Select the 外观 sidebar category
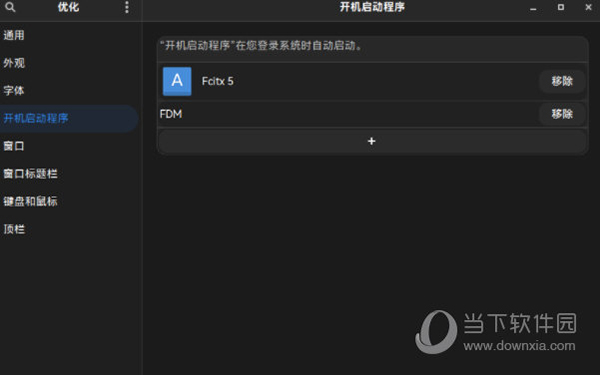This screenshot has width=600, height=375. click(x=69, y=63)
